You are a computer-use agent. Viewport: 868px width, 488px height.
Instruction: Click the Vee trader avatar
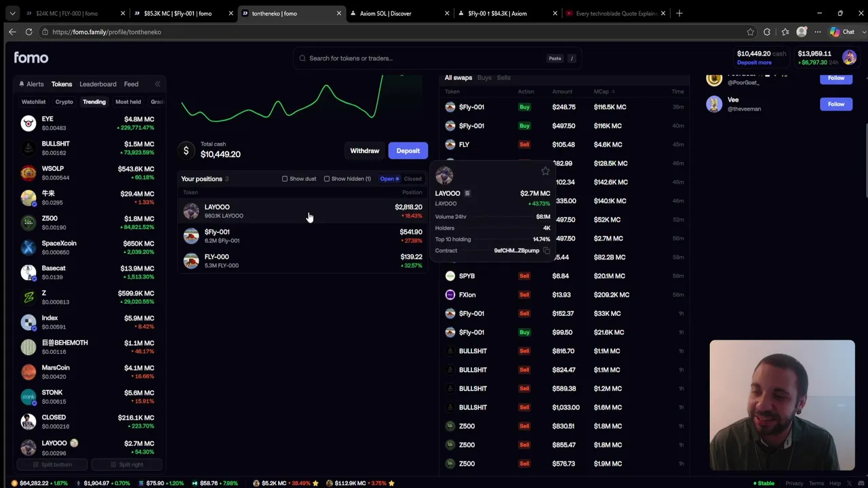click(x=714, y=104)
